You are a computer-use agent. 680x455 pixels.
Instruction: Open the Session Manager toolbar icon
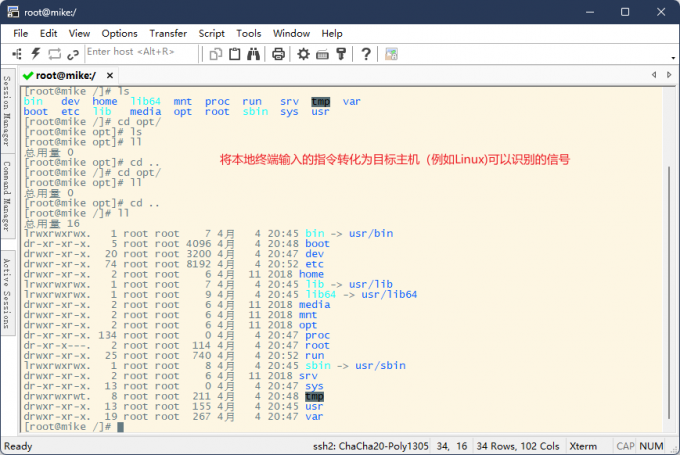pyautogui.click(x=17, y=54)
